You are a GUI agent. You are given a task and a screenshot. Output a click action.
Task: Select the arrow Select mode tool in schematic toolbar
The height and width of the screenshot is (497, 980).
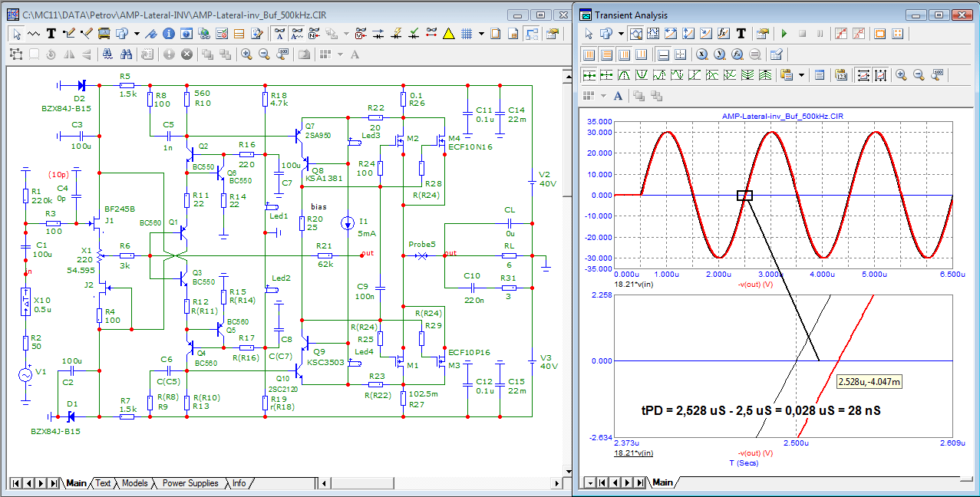click(16, 34)
